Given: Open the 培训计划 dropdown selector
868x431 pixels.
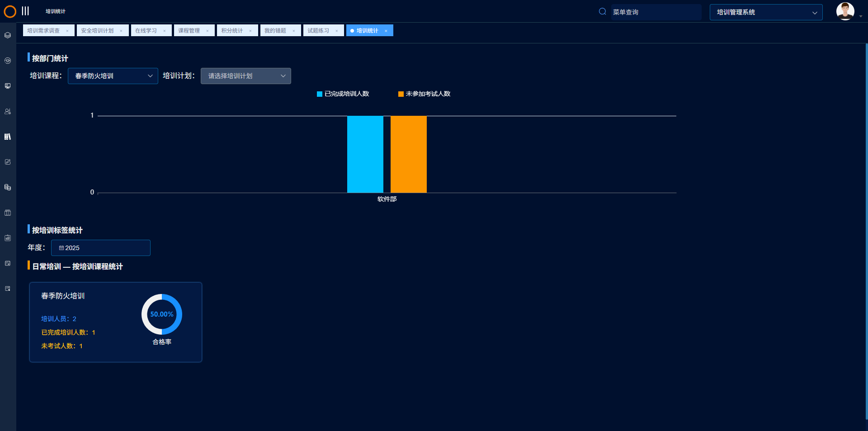Looking at the screenshot, I should [x=245, y=76].
